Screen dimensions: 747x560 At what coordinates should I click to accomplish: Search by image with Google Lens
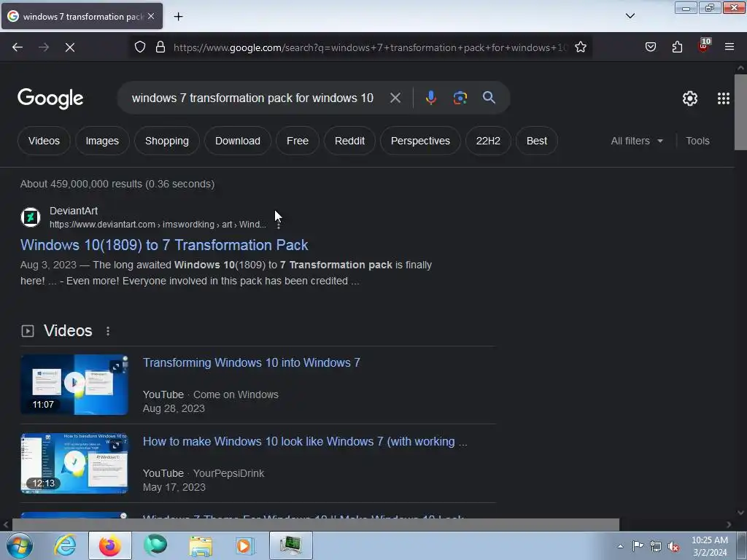(x=460, y=98)
